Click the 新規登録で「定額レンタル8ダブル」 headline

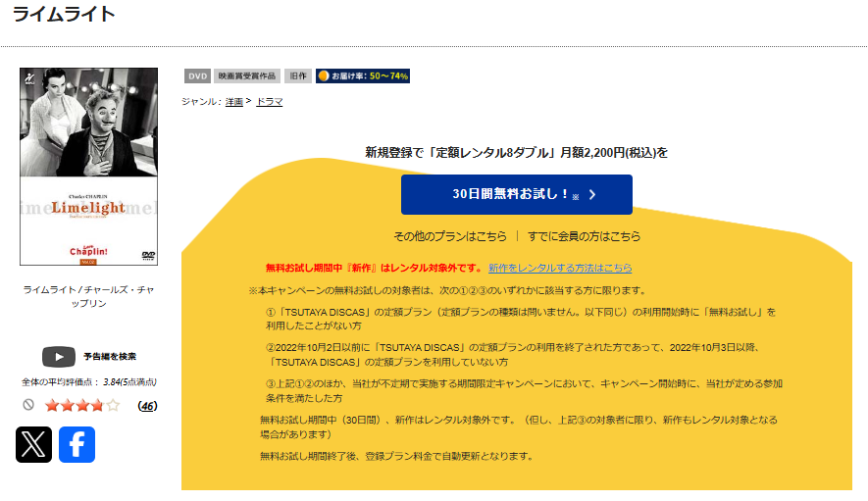tap(517, 153)
